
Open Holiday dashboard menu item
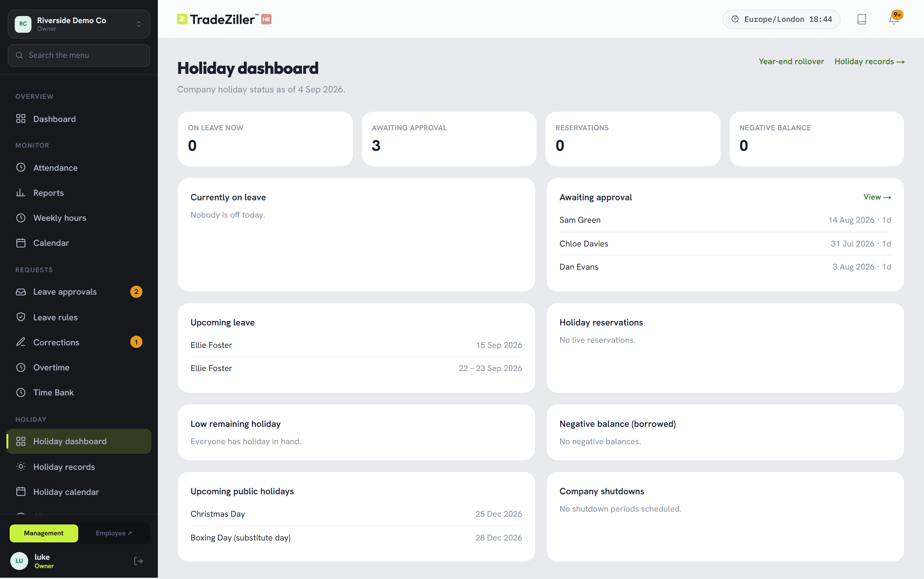tap(79, 441)
